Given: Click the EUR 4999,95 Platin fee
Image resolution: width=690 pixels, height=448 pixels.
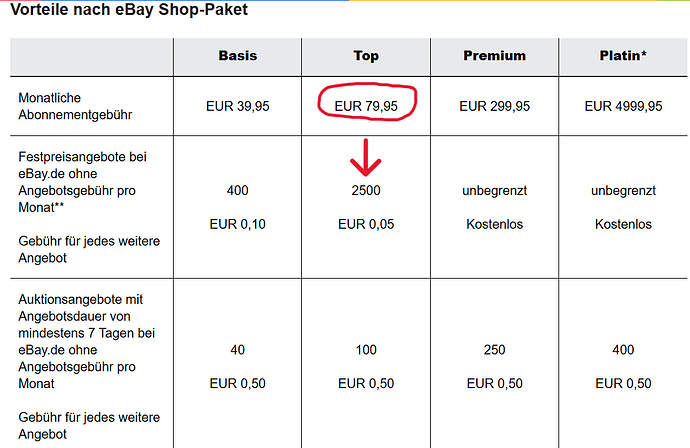Looking at the screenshot, I should (x=623, y=106).
